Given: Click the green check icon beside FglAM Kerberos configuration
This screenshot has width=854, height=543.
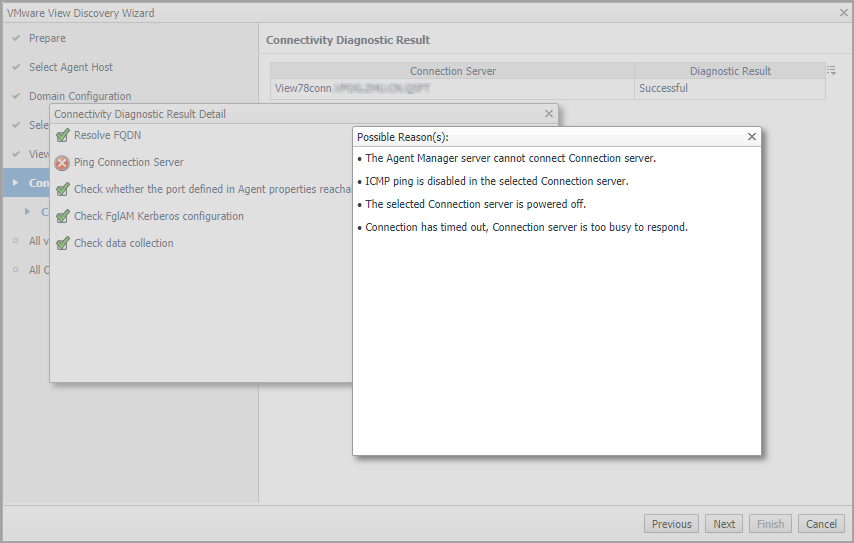Looking at the screenshot, I should (x=63, y=217).
